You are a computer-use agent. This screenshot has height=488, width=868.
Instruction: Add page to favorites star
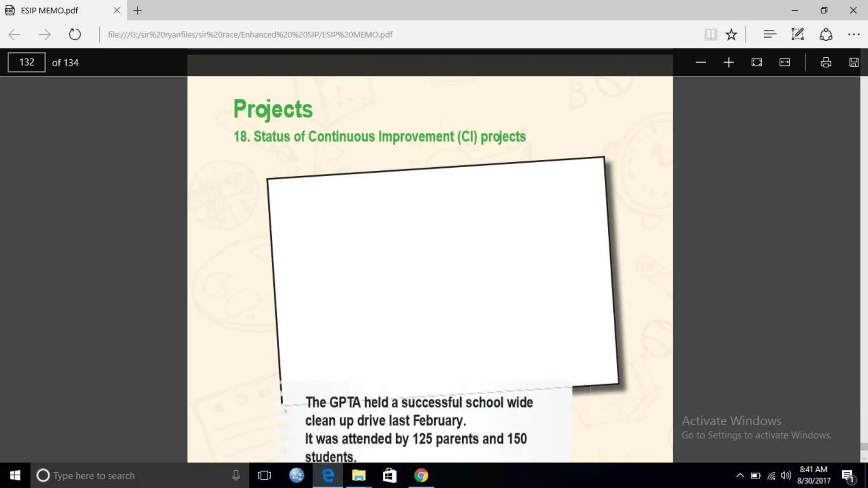point(731,34)
